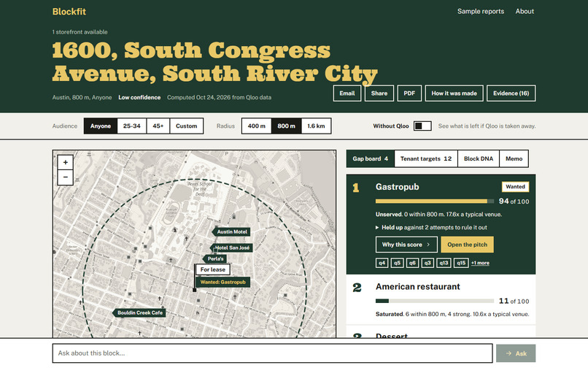Expand Held up against 2 attempts disclosure
Image resolution: width=588 pixels, height=368 pixels.
(431, 227)
